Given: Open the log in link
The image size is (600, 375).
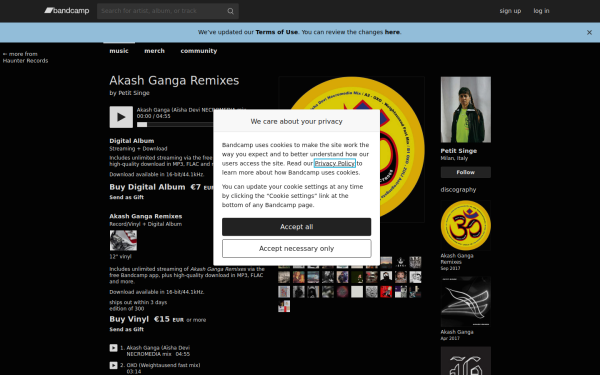Looking at the screenshot, I should pyautogui.click(x=541, y=11).
